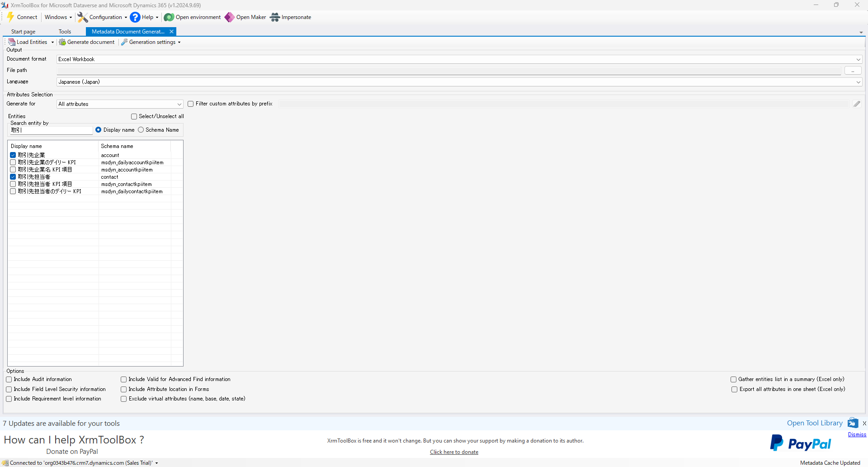Switch to the Tools tab
Viewport: 868px width, 467px height.
[x=65, y=32]
